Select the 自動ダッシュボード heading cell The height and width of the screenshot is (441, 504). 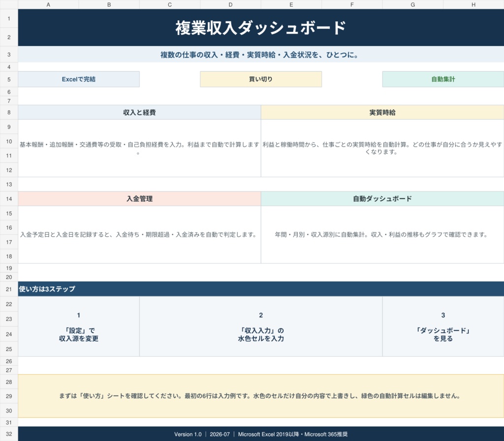[382, 199]
